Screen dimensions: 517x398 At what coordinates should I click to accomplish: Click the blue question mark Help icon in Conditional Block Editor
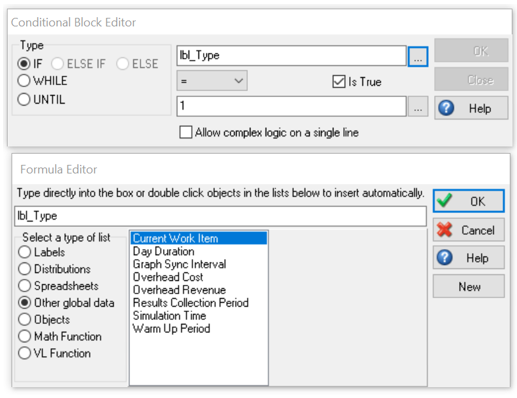point(446,108)
